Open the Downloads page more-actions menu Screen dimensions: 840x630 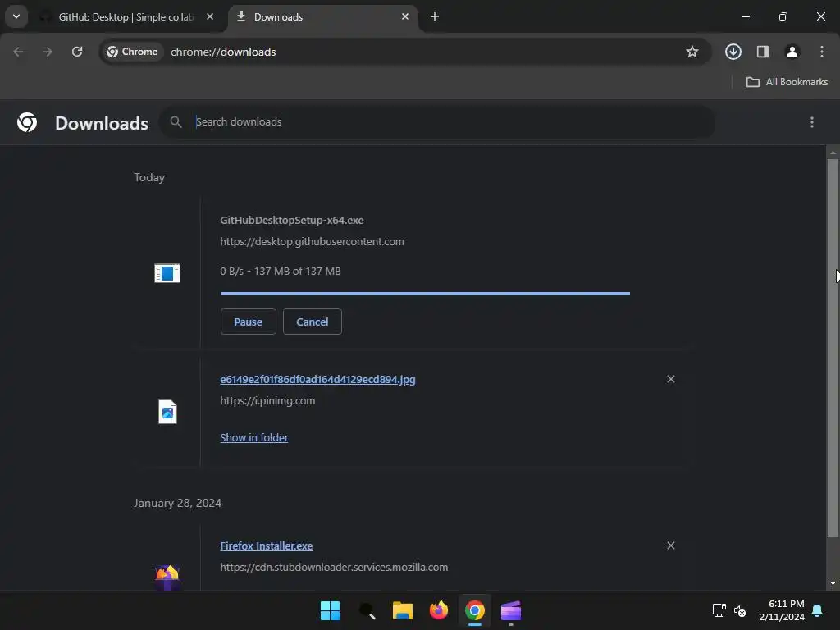click(x=812, y=123)
